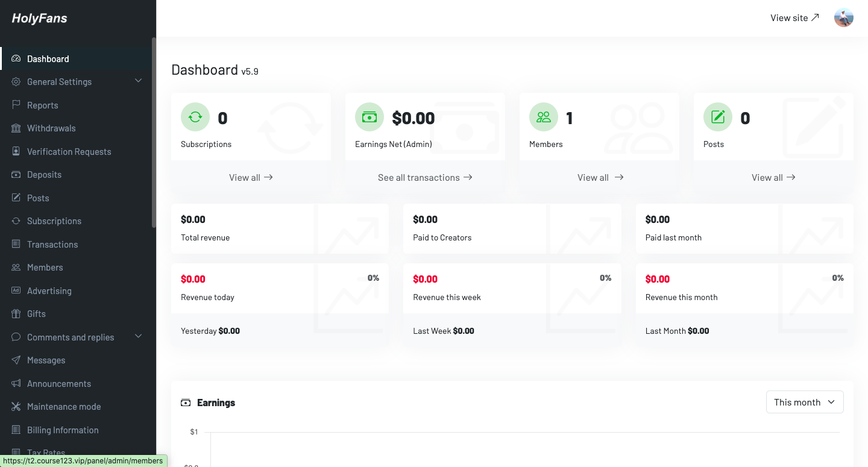Click the green Subscriptions card icon
Image resolution: width=868 pixels, height=467 pixels.
(195, 117)
